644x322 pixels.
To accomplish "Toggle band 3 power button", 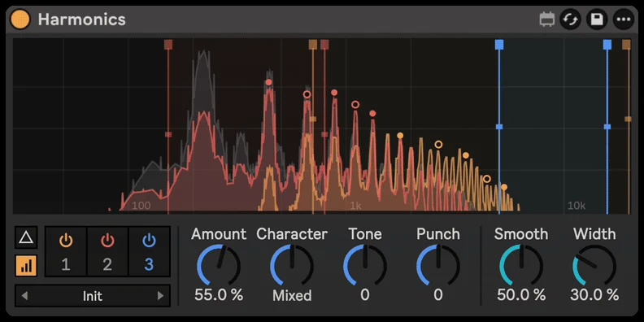I will [x=149, y=240].
